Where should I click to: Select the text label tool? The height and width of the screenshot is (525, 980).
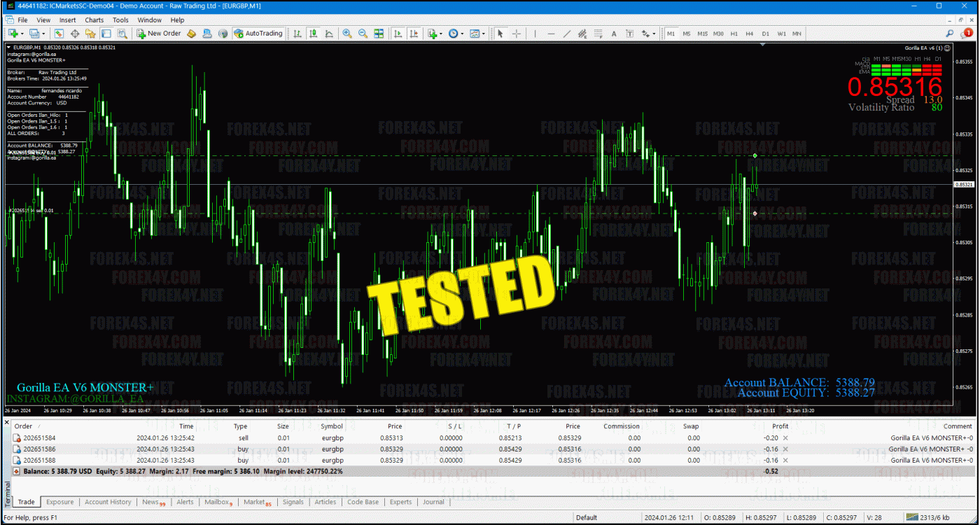click(614, 33)
